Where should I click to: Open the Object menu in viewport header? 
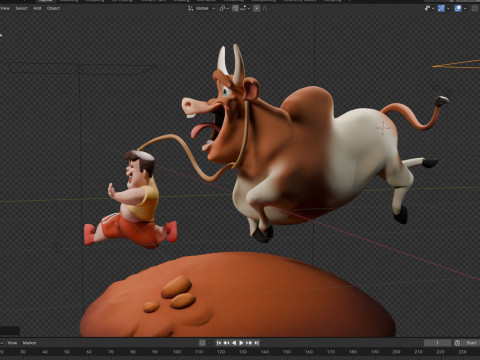click(x=53, y=8)
